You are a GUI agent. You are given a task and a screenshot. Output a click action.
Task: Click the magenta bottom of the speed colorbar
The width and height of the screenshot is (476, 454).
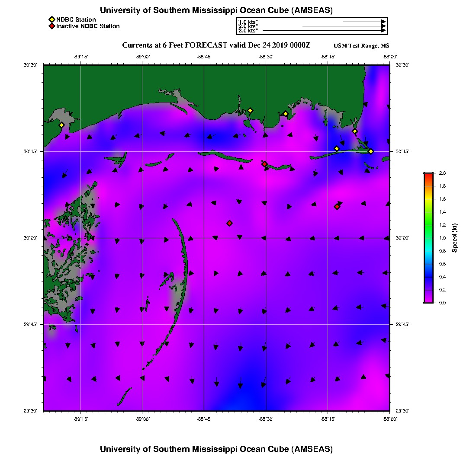[428, 301]
